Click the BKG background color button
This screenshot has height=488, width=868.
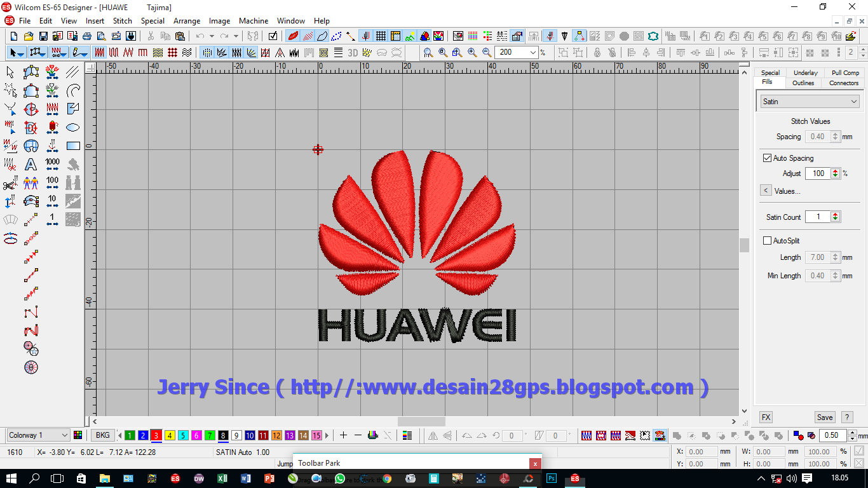102,435
